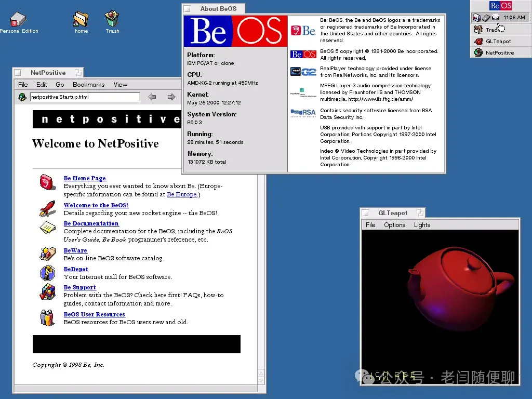Open the Personal Edition disk icon
This screenshot has width=532, height=399.
coord(19,20)
